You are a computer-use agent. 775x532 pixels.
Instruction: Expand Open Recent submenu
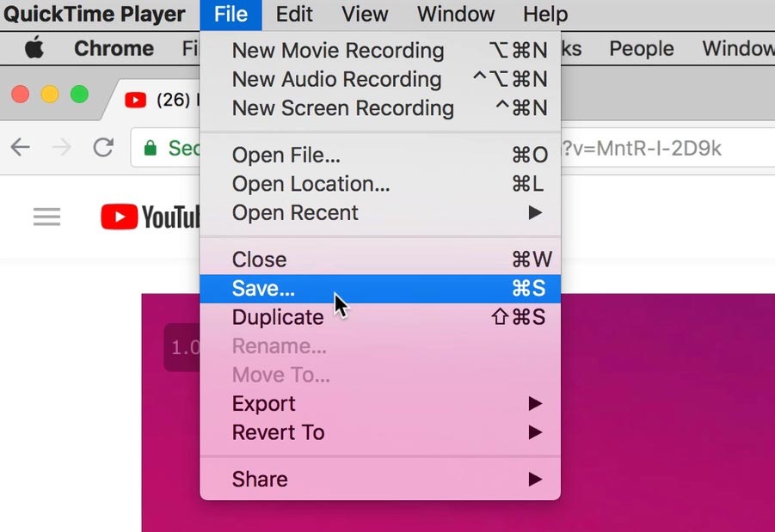tap(380, 213)
